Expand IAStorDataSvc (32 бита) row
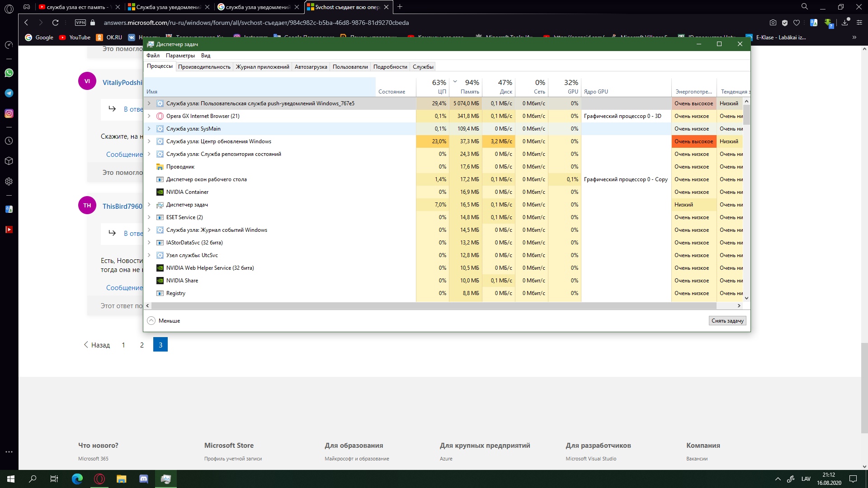Viewport: 868px width, 488px height. 149,243
